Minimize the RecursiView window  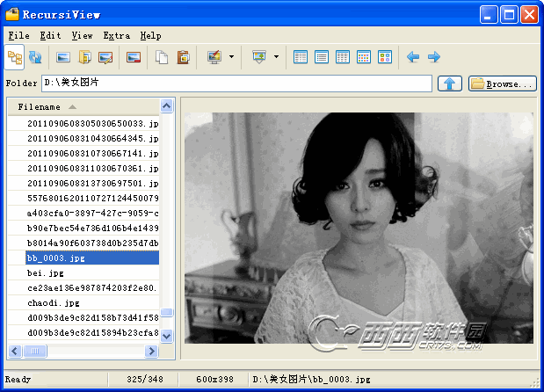click(x=489, y=15)
